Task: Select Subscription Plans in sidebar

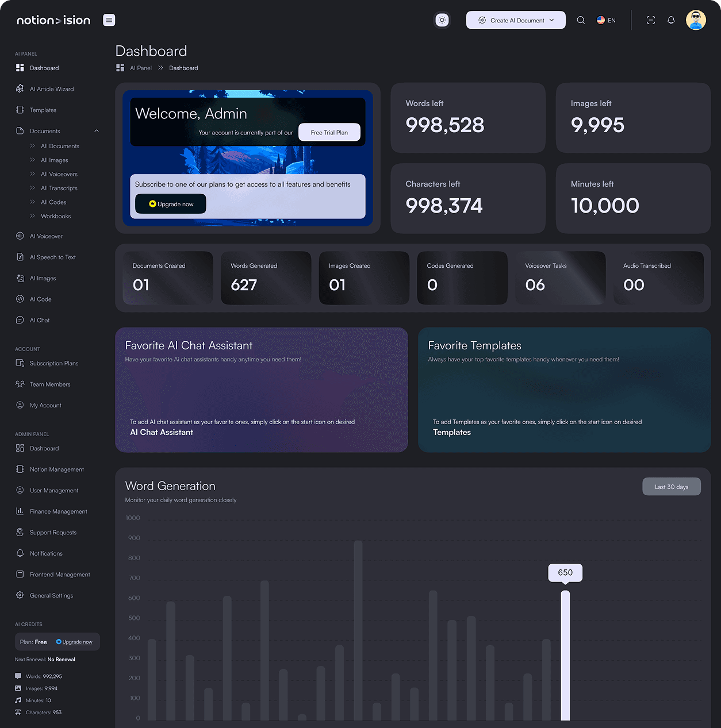Action: 53,363
